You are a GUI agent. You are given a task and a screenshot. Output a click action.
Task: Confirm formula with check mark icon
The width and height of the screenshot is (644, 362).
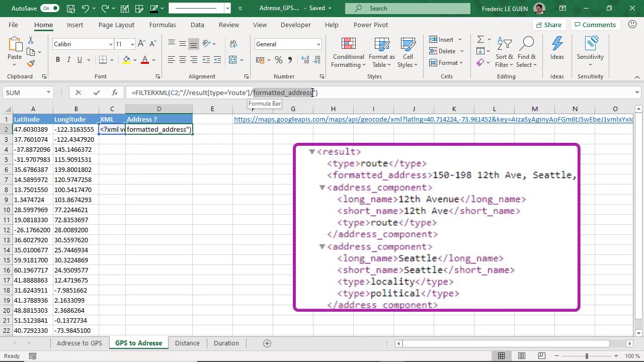point(97,93)
